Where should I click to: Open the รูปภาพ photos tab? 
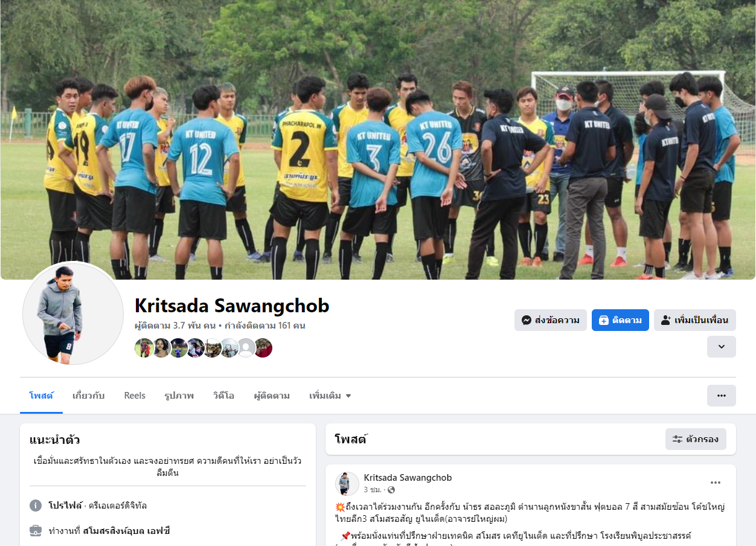[x=179, y=396]
